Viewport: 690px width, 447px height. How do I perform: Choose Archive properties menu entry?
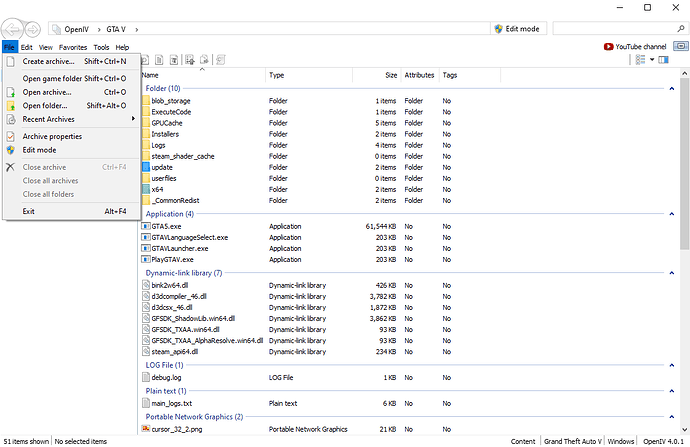[72, 136]
